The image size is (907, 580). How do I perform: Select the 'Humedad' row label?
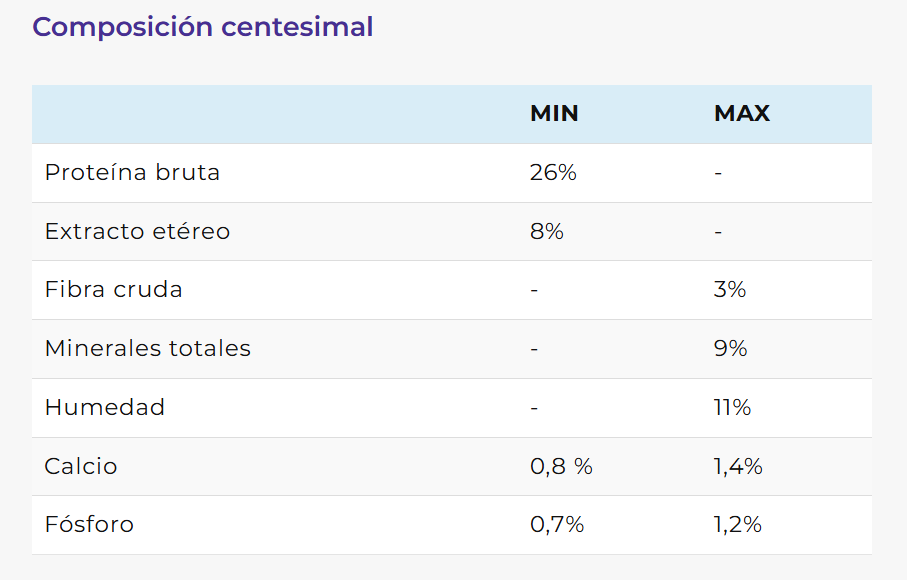click(105, 407)
